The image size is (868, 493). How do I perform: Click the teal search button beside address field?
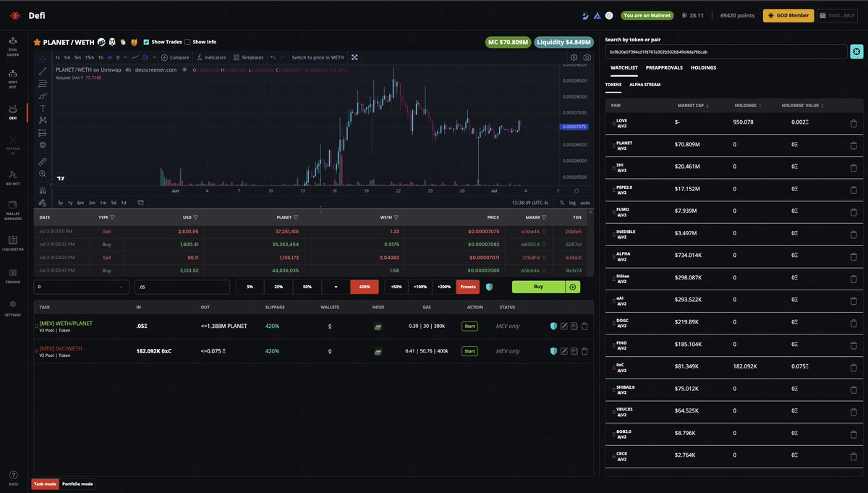[857, 51]
